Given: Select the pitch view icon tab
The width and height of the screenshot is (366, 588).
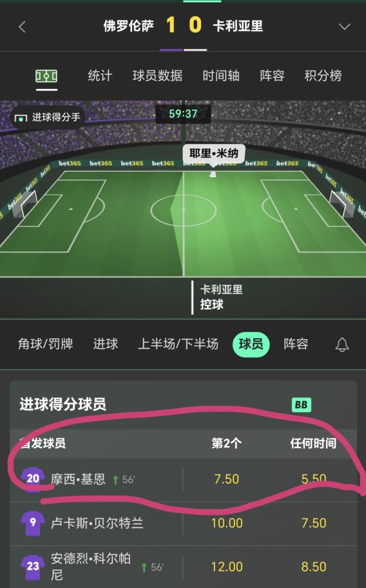Looking at the screenshot, I should point(46,76).
